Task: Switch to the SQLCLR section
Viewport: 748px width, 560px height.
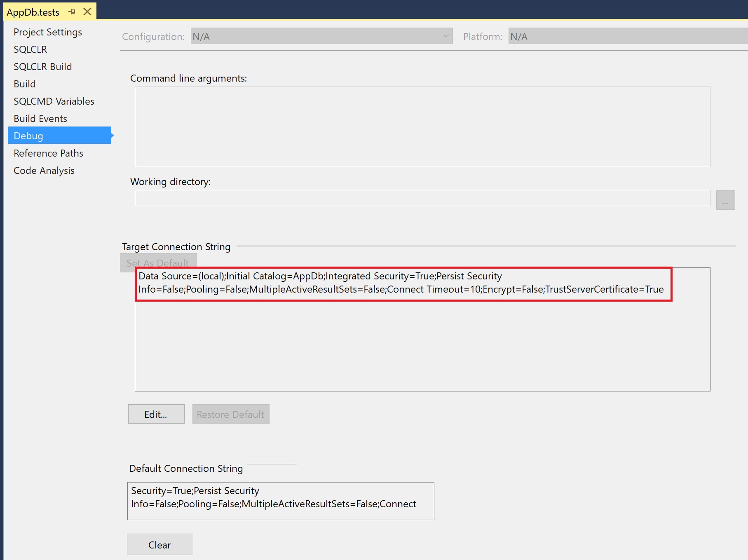Action: (x=30, y=49)
